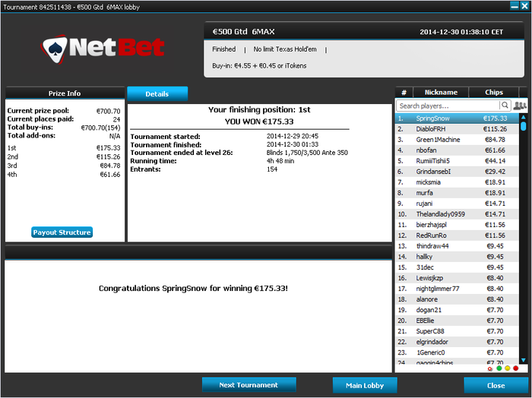Image resolution: width=532 pixels, height=398 pixels.
Task: Select player micksmia row
Action: (457, 182)
